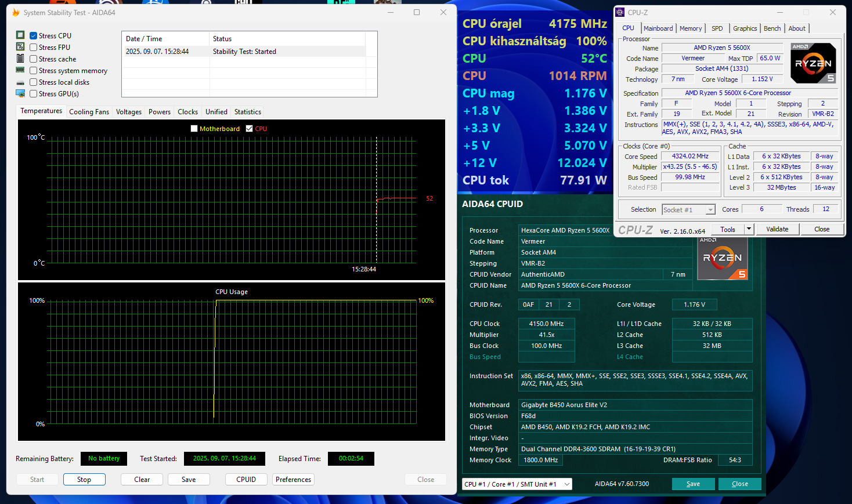Select the Unified tab

click(x=216, y=112)
